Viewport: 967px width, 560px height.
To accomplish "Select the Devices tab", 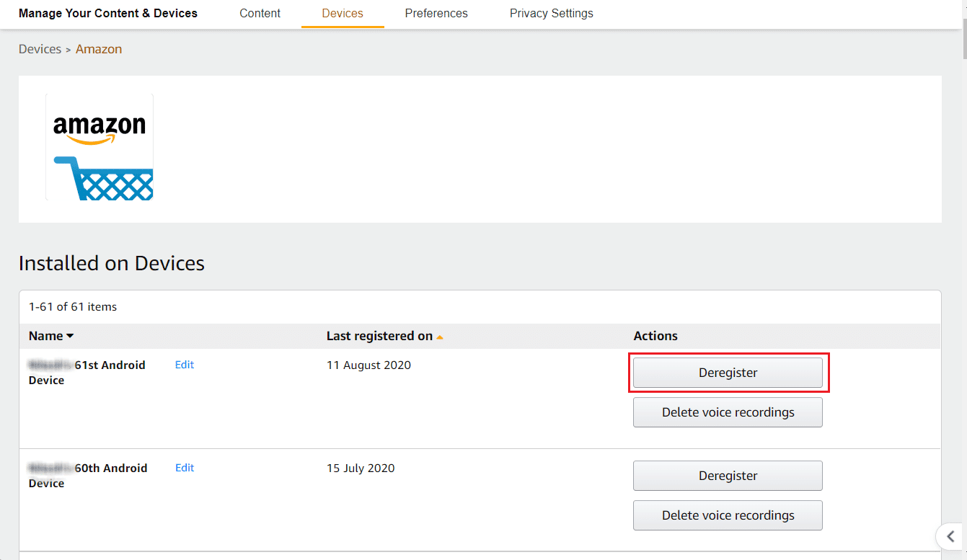I will [x=342, y=13].
